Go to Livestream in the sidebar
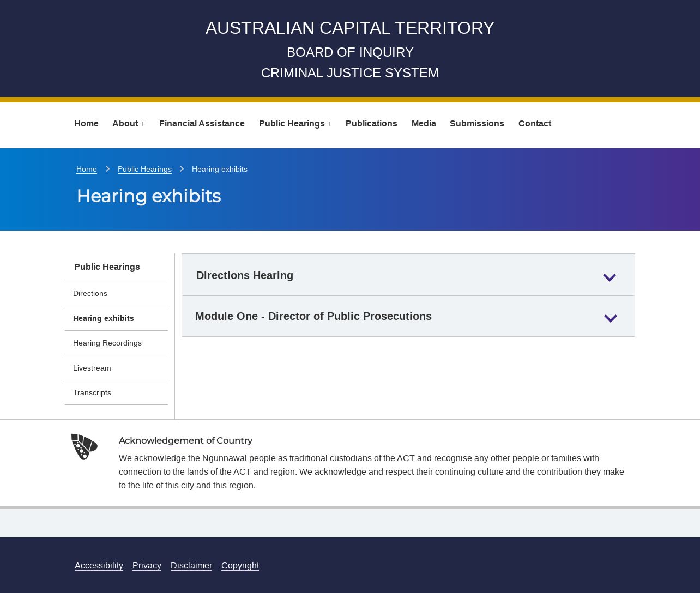Screen dimensions: 700x593 [92, 368]
